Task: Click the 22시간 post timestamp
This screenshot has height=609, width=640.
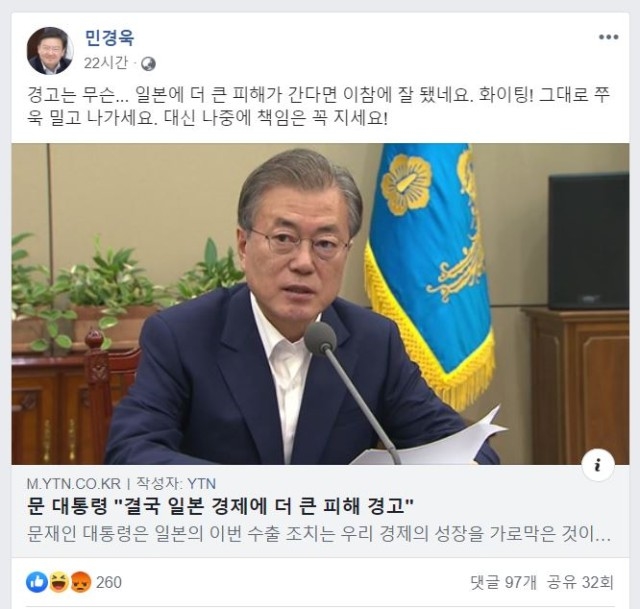Action: (106, 63)
